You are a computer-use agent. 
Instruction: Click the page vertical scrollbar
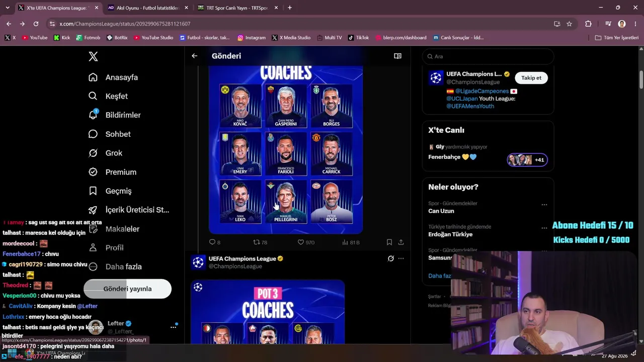tap(641, 79)
